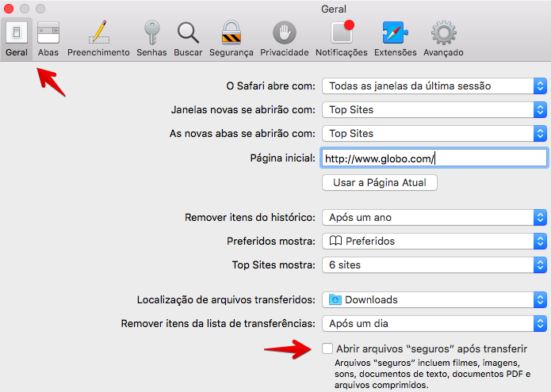The width and height of the screenshot is (551, 392).
Task: Open the Buscar magnifier pane
Action: click(188, 39)
